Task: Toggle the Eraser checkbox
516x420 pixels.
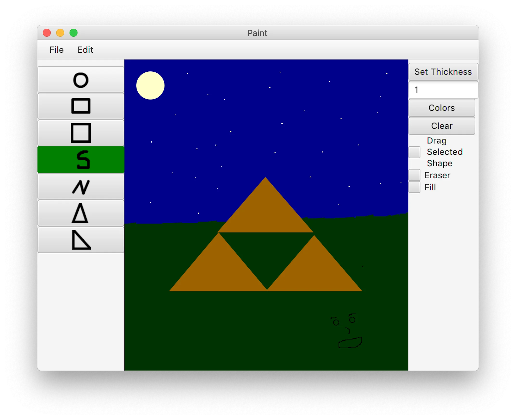Action: [414, 175]
